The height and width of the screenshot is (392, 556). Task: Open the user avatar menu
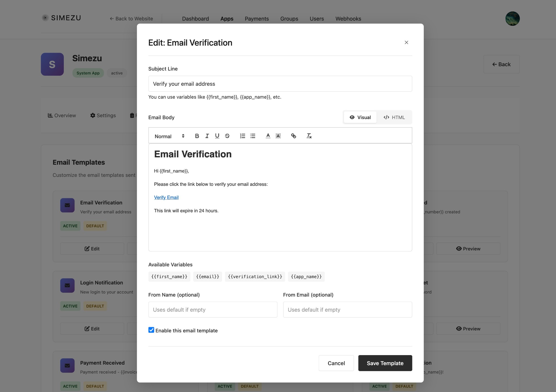(513, 18)
